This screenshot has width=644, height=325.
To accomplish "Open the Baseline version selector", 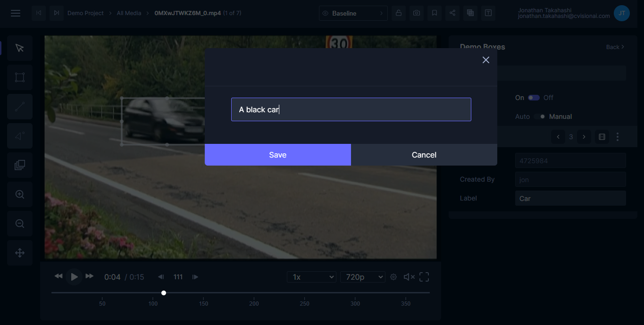I will [353, 13].
